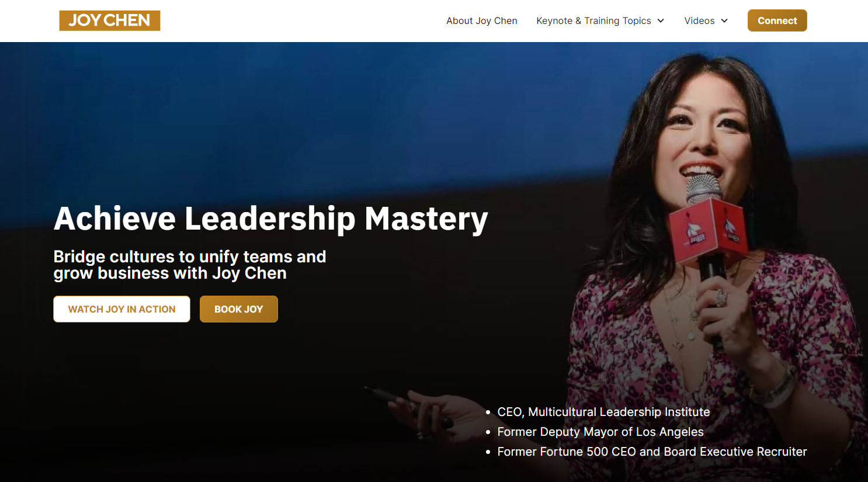Viewport: 868px width, 482px height.
Task: Click the CEO, Multicultural Leadership Institute bullet
Action: click(x=603, y=412)
